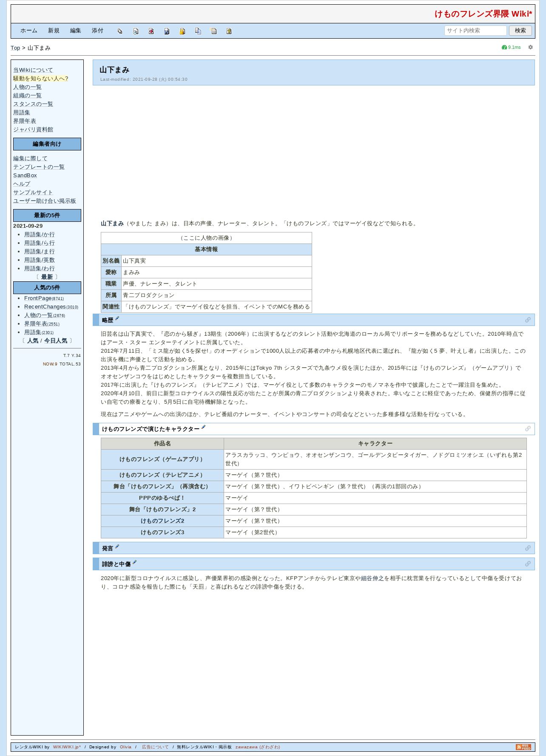Image resolution: width=546 pixels, height=756 pixels.
Task: Click the new page sparkle icon
Action: point(213,31)
